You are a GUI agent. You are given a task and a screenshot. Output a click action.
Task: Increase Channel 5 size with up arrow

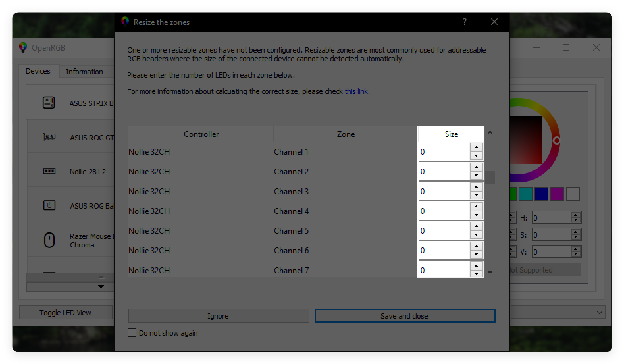pyautogui.click(x=477, y=226)
